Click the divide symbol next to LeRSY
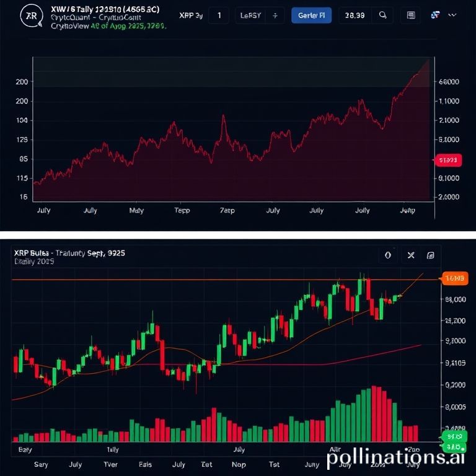This screenshot has width=476, height=476. coord(275,15)
